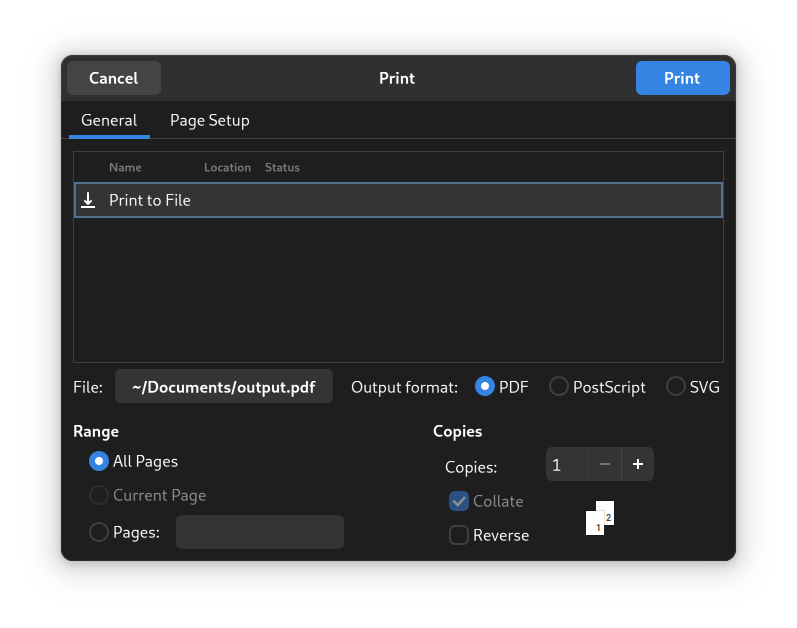Choose the Current Page option
797x628 pixels.
[x=99, y=495]
